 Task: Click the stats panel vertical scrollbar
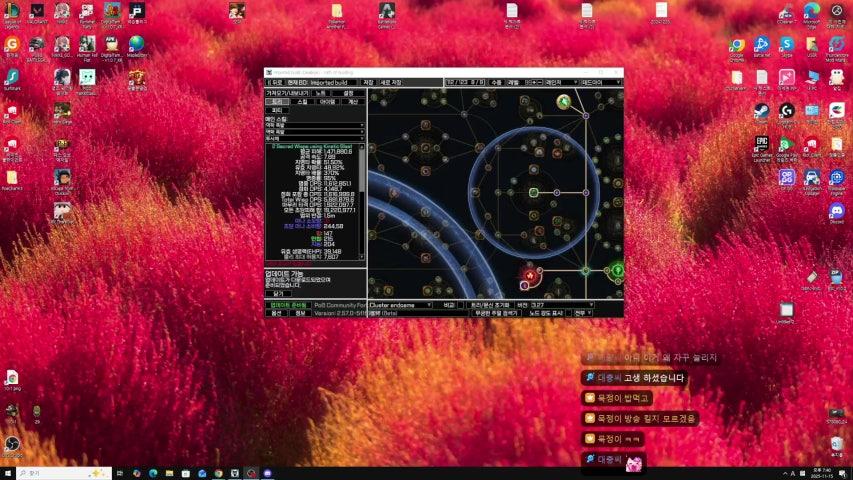[x=364, y=200]
